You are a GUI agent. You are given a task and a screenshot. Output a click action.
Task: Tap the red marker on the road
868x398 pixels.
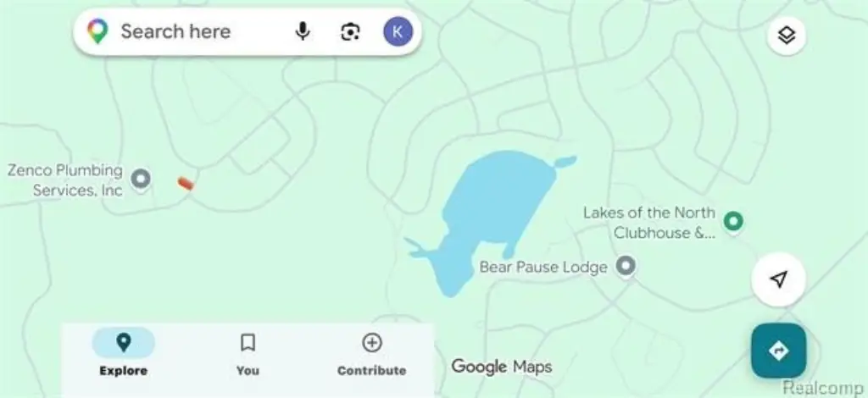coord(186,184)
